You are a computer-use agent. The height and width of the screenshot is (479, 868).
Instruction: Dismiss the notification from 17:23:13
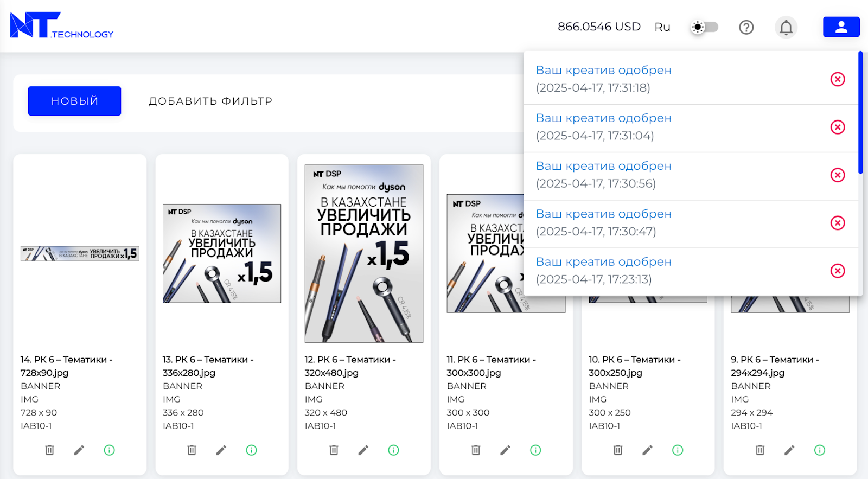(x=838, y=271)
